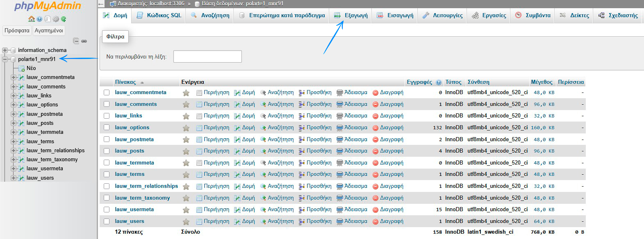644x239 pixels.
Task: Expand lauw_term_taxonomy in the sidebar tree
Action: coord(14,160)
